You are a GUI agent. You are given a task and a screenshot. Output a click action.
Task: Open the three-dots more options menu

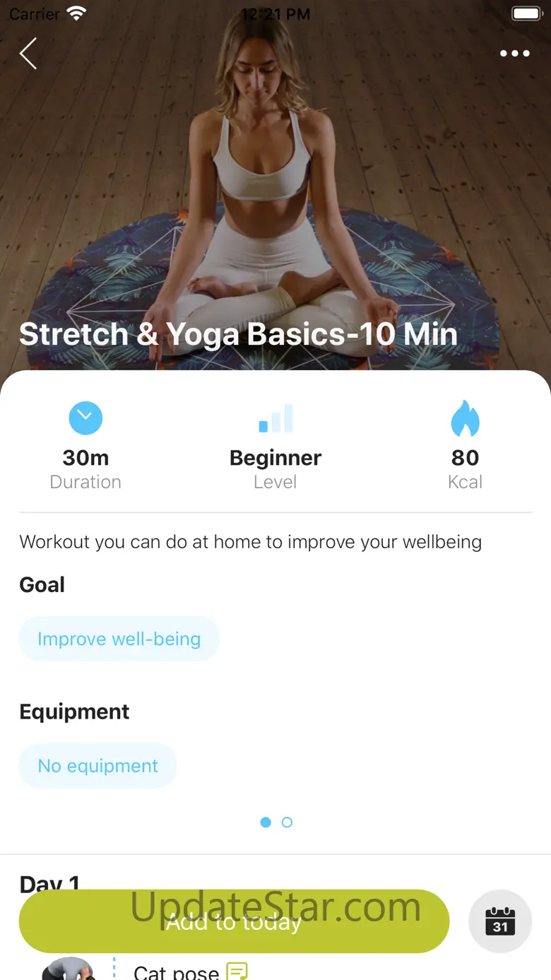click(515, 54)
